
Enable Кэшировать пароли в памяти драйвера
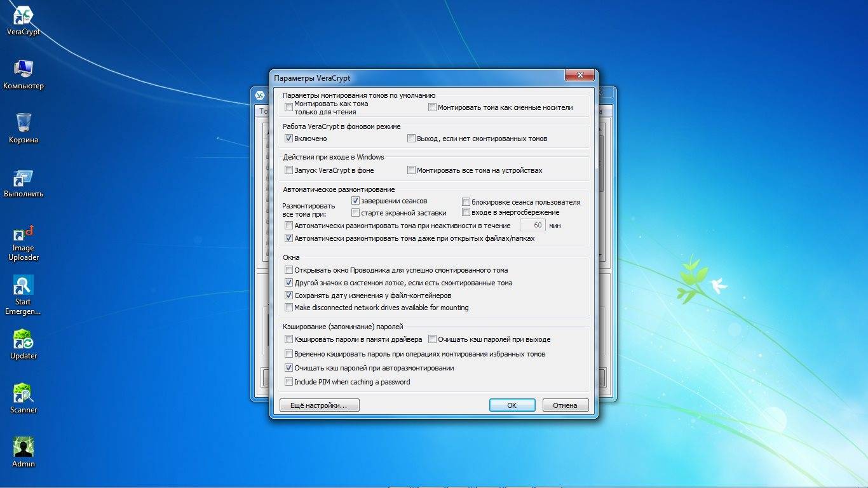(x=289, y=339)
